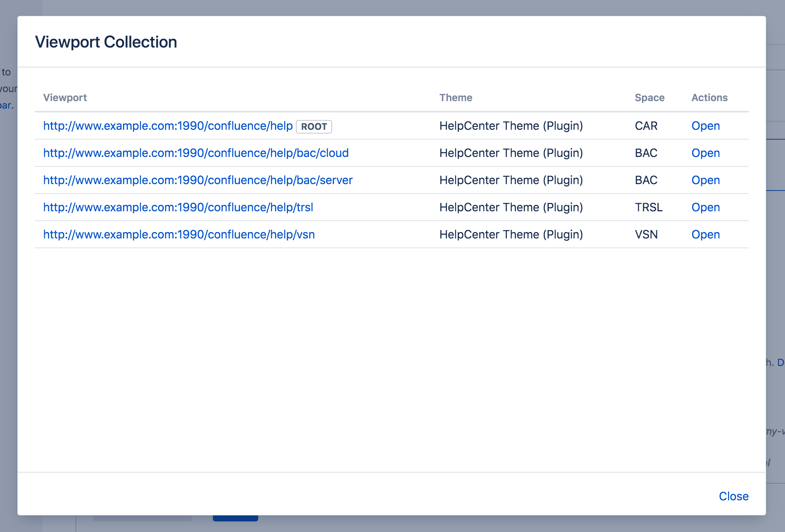The width and height of the screenshot is (785, 532).
Task: Click HelpCenter Theme text in vsn row
Action: [511, 234]
